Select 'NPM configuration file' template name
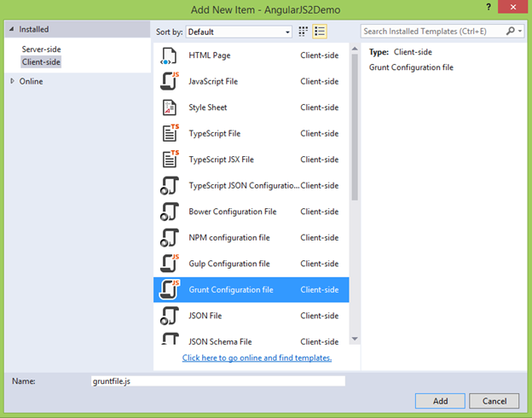Image resolution: width=532 pixels, height=418 pixels. pos(229,238)
